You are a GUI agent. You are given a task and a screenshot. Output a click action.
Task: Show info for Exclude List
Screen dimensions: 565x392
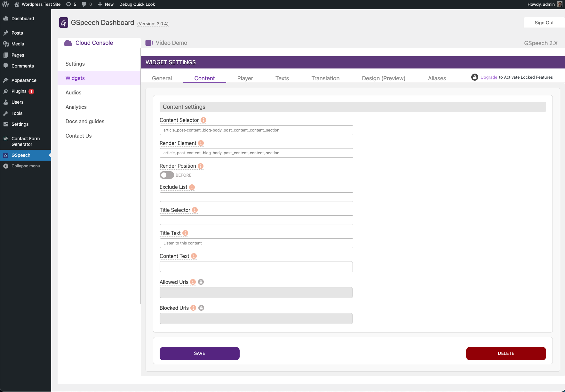pos(192,187)
